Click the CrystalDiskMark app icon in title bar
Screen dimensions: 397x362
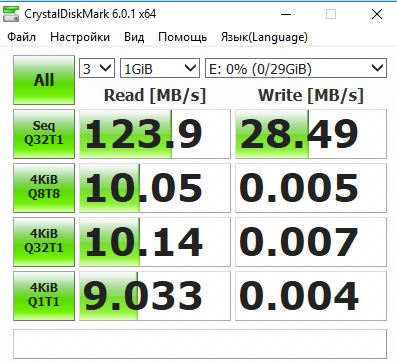[x=11, y=14]
